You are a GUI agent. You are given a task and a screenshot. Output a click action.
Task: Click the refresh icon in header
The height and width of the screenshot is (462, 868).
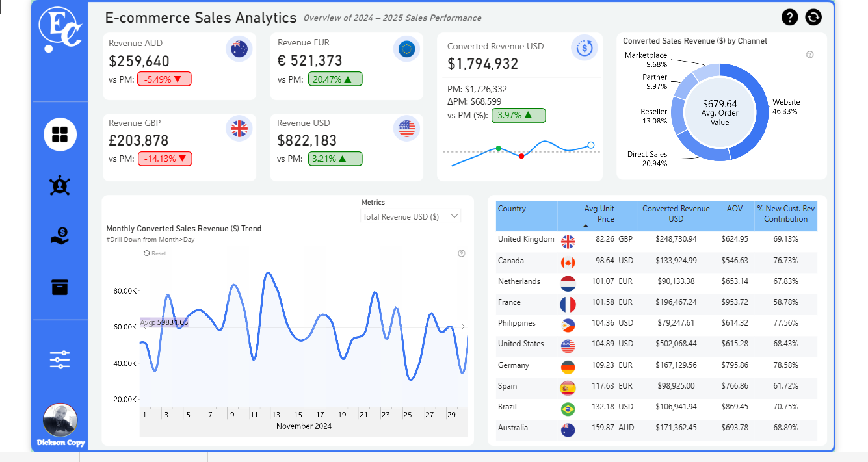813,18
